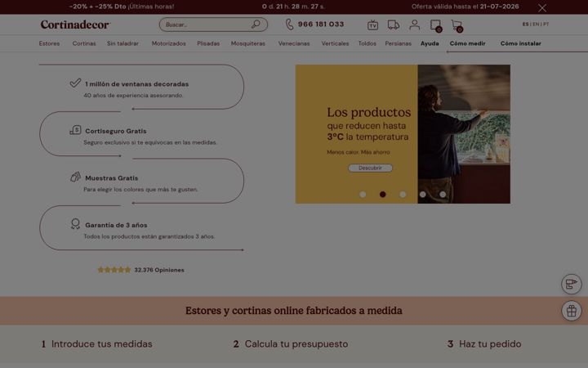Open the Verticales menu
This screenshot has height=368, width=588.
coord(335,43)
